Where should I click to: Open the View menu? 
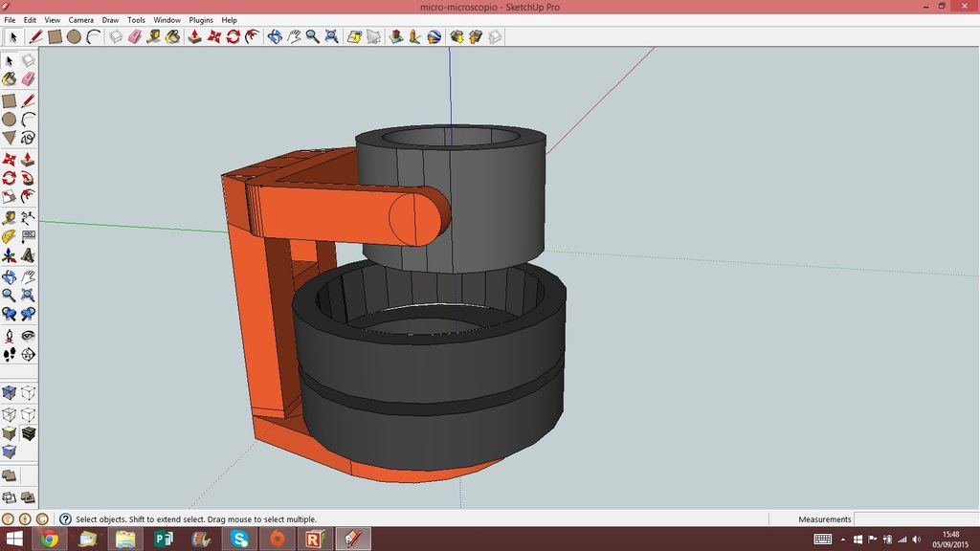pos(52,20)
